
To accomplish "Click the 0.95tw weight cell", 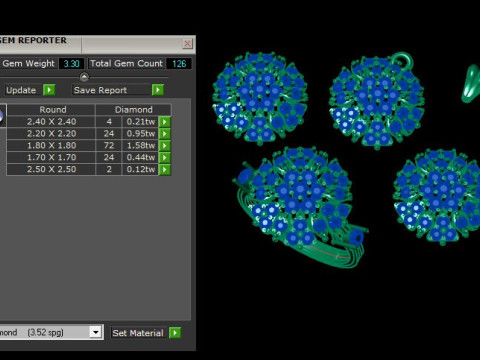I will (x=140, y=134).
